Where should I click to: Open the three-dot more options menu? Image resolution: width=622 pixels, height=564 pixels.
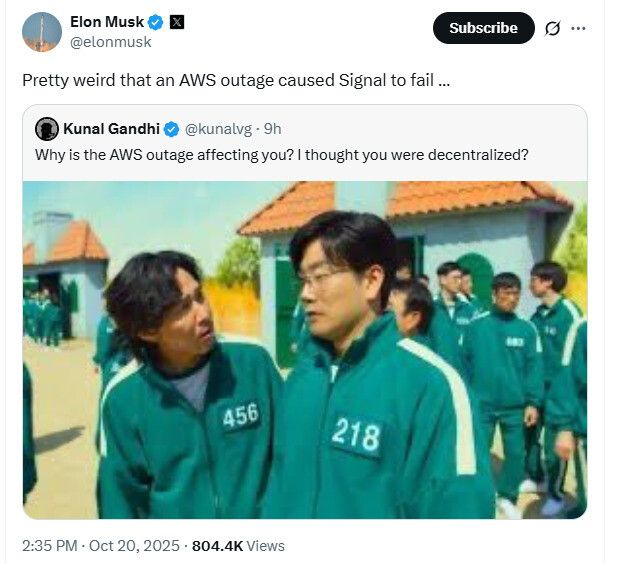click(x=578, y=28)
